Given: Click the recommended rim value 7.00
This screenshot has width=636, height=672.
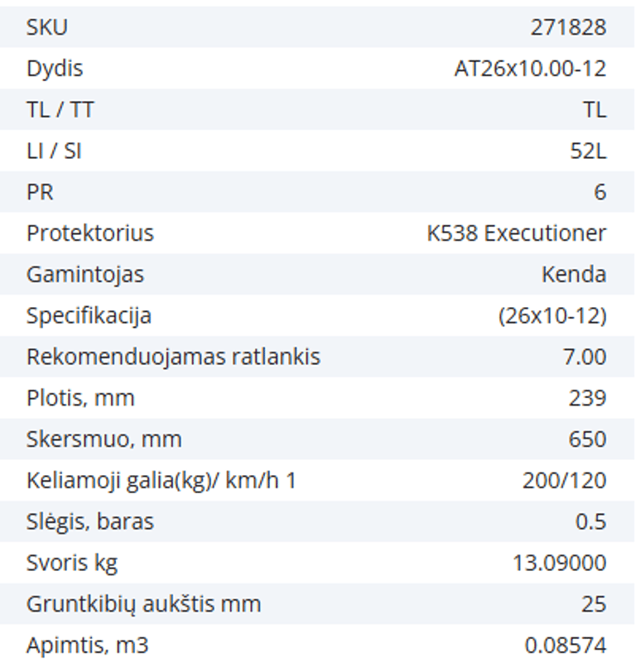Looking at the screenshot, I should [584, 357].
